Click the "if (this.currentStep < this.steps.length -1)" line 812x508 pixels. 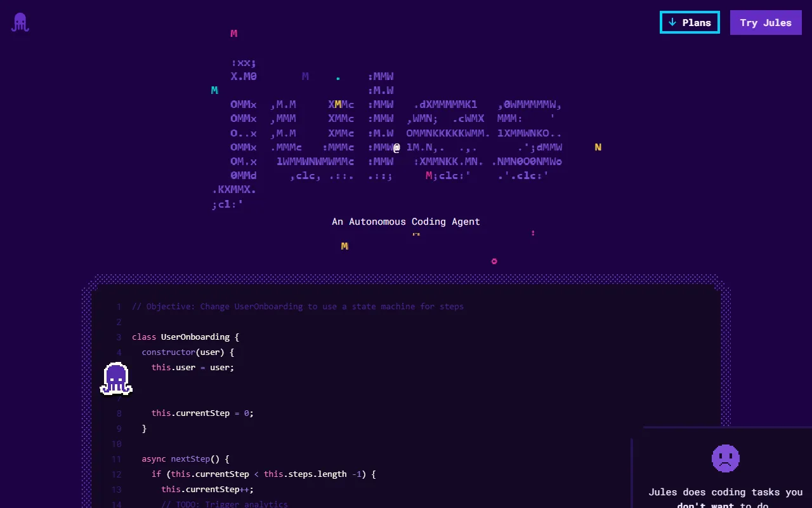(264, 474)
